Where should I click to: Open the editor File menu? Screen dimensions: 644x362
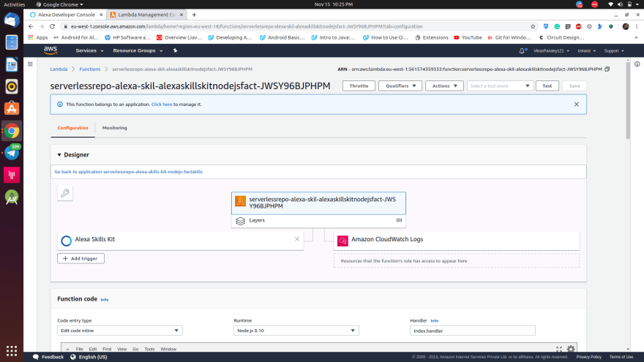tap(79, 350)
